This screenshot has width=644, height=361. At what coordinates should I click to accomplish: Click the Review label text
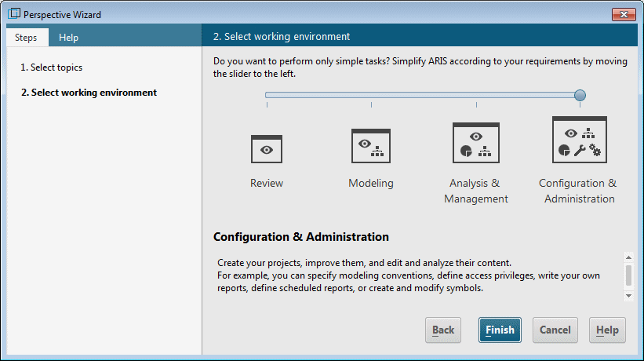click(267, 183)
